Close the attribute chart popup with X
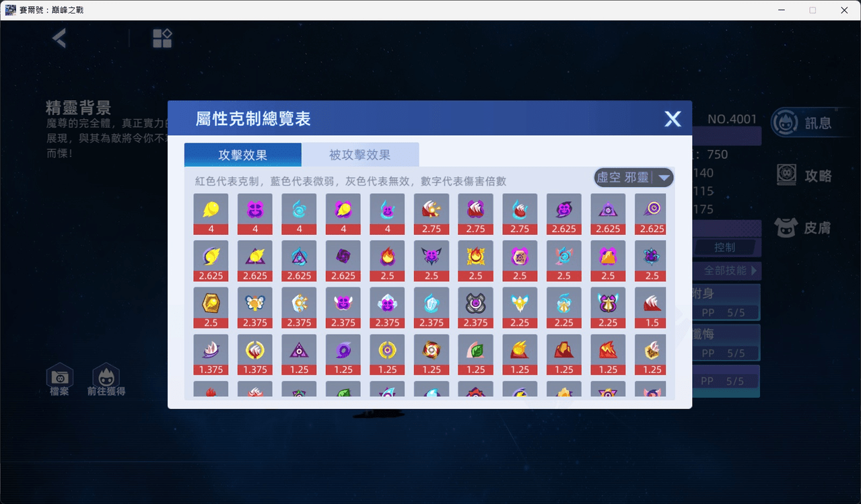Screen dimensions: 861x504 tap(673, 119)
